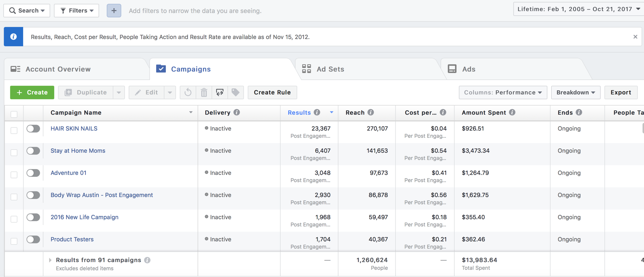Click info icon beside Results from 91 campaigns
This screenshot has width=644, height=277.
[147, 260]
